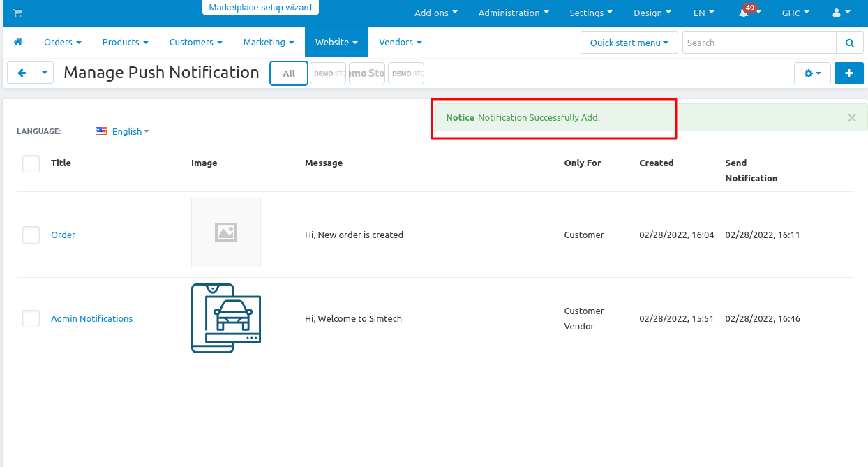Expand the GH₵ currency dropdown
This screenshot has width=868, height=467.
[x=795, y=13]
